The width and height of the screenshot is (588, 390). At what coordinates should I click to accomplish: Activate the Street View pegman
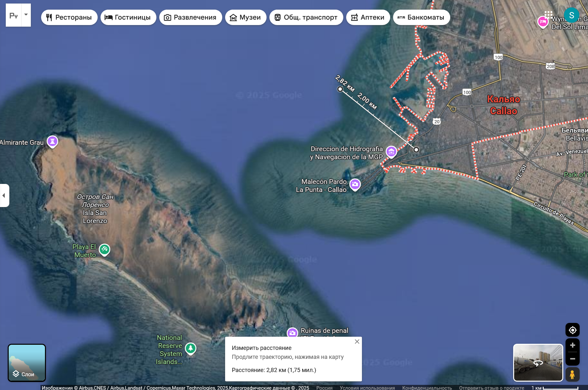tap(572, 375)
